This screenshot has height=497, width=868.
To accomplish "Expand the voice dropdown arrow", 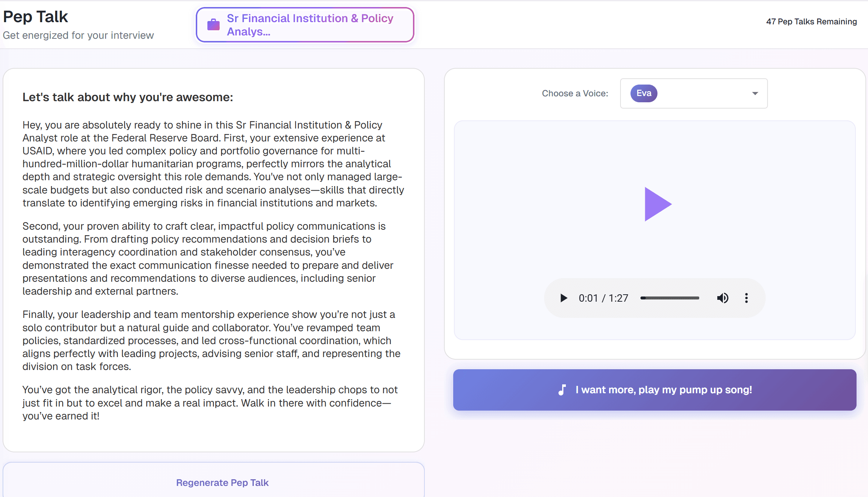I will point(755,93).
